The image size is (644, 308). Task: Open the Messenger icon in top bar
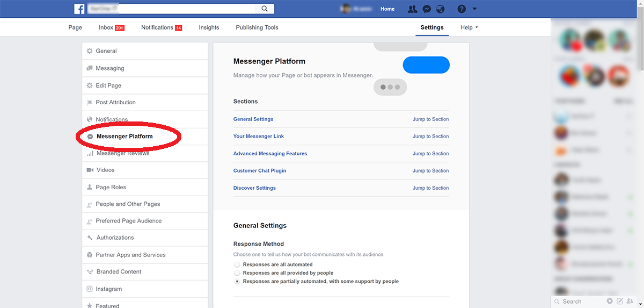click(x=427, y=9)
